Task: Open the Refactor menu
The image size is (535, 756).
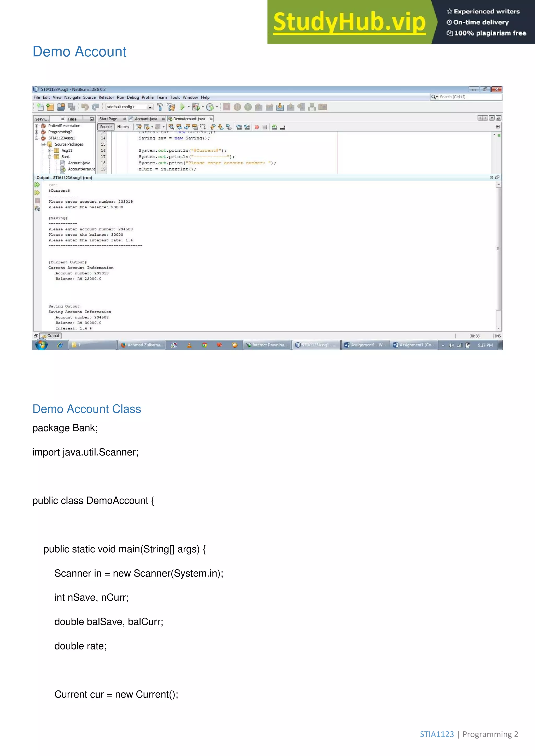Action: tap(106, 97)
